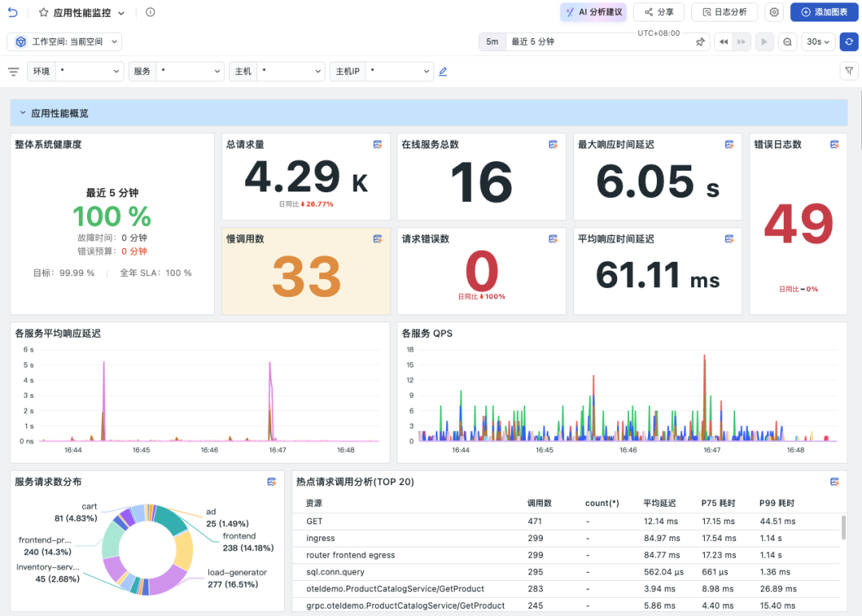The image size is (862, 616).
Task: Open the filter funnel icon at right
Action: 848,71
